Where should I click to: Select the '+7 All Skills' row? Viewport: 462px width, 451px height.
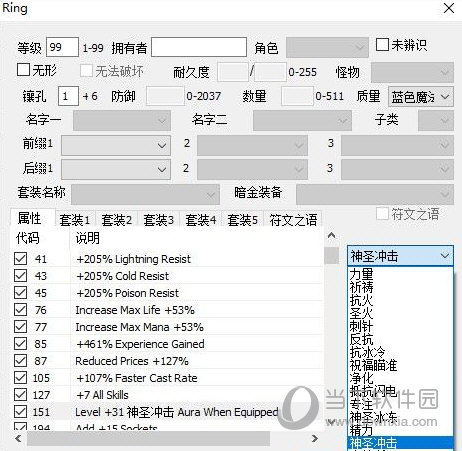tap(167, 395)
